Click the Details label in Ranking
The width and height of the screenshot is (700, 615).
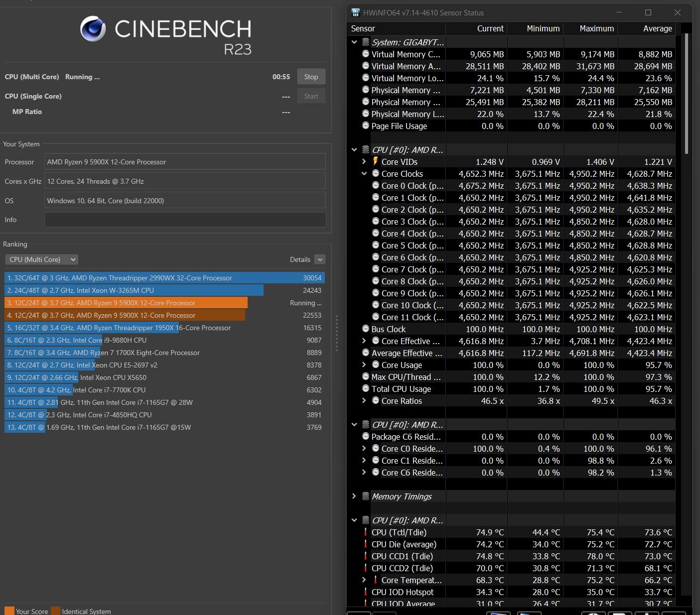tap(300, 259)
